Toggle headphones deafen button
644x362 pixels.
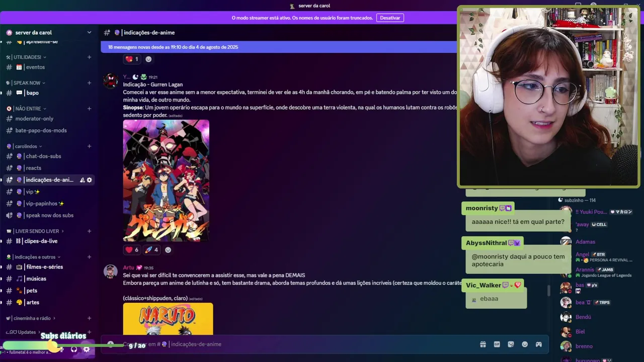74,349
